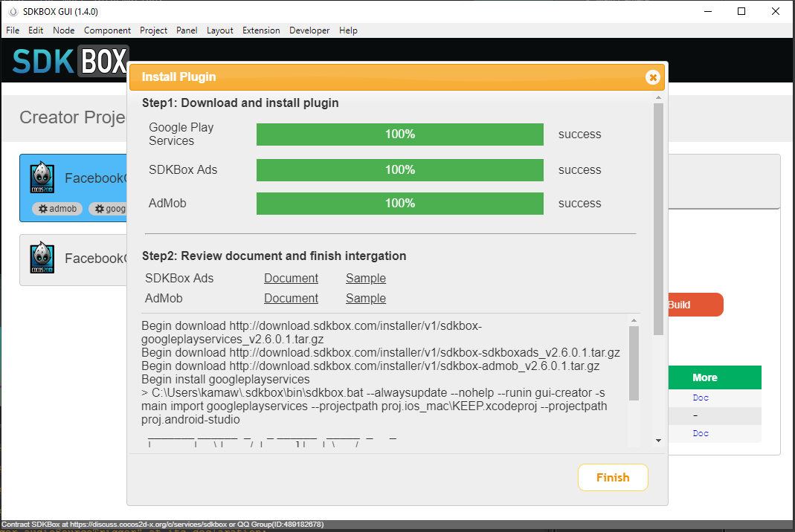Image resolution: width=795 pixels, height=532 pixels.
Task: Click the log panel's scrollbar thumb
Action: tap(634, 363)
